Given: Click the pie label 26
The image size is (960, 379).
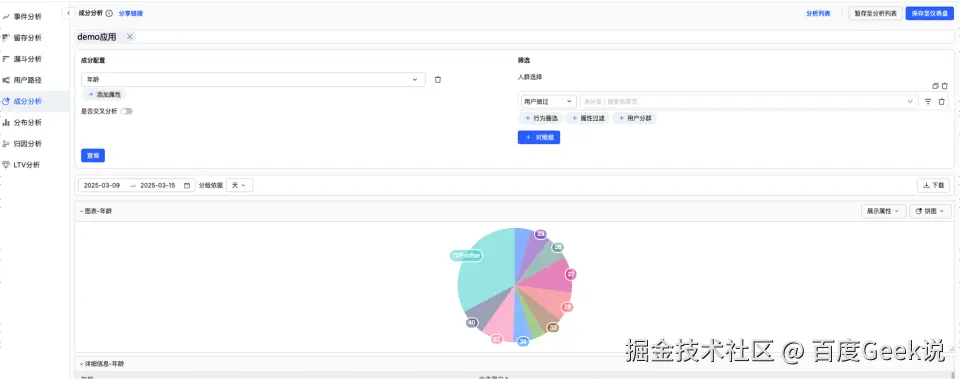Looking at the screenshot, I should tap(557, 247).
